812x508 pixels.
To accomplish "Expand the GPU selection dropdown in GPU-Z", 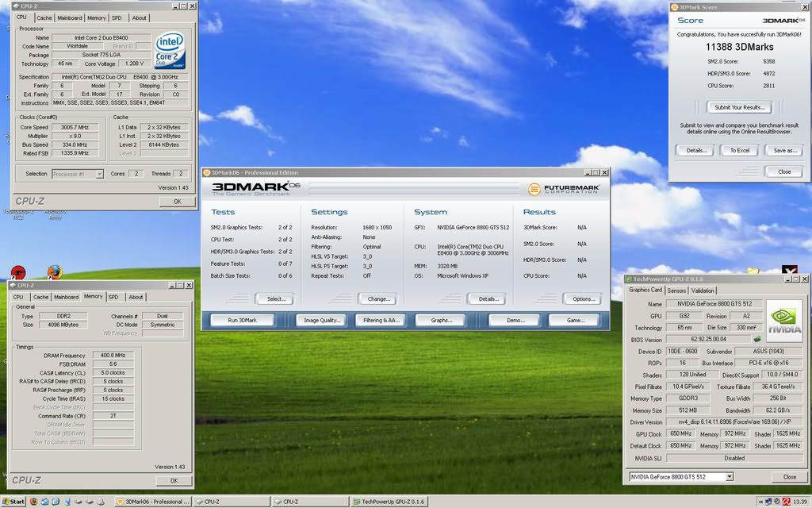I will [x=728, y=477].
